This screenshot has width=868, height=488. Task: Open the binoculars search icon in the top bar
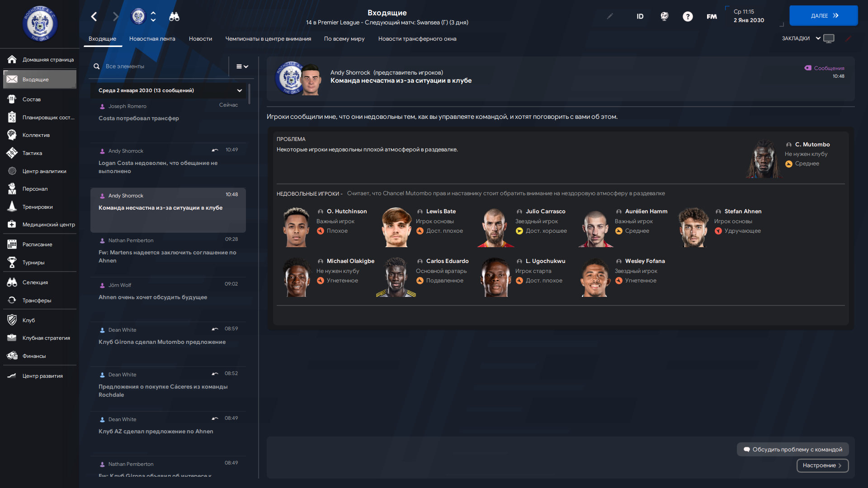tap(174, 17)
